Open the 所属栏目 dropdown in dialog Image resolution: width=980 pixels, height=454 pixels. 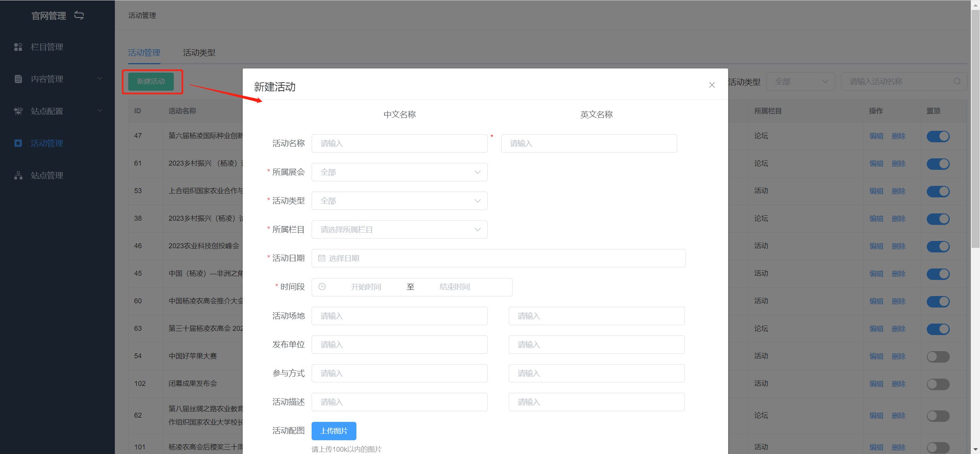399,229
